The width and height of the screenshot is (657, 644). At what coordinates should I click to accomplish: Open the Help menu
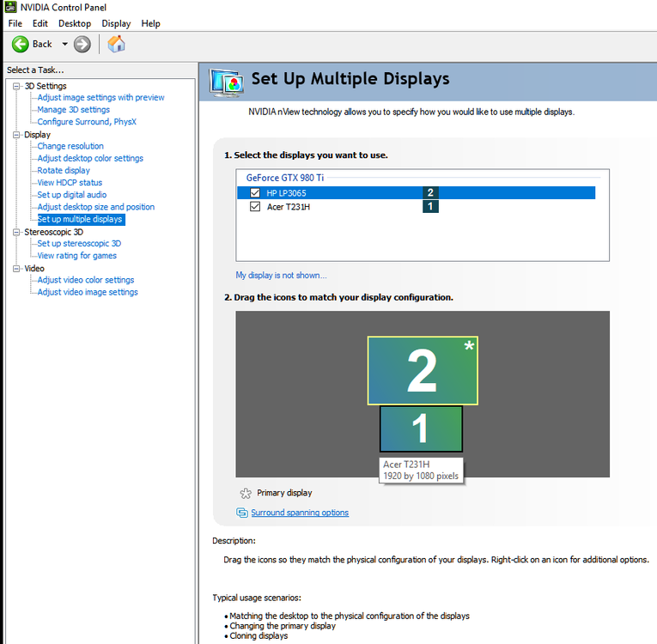[x=150, y=23]
